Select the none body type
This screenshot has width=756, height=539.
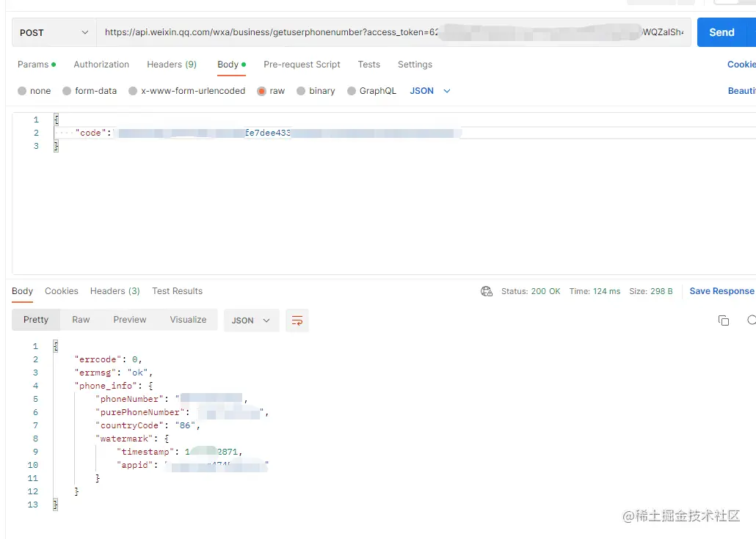pyautogui.click(x=34, y=91)
